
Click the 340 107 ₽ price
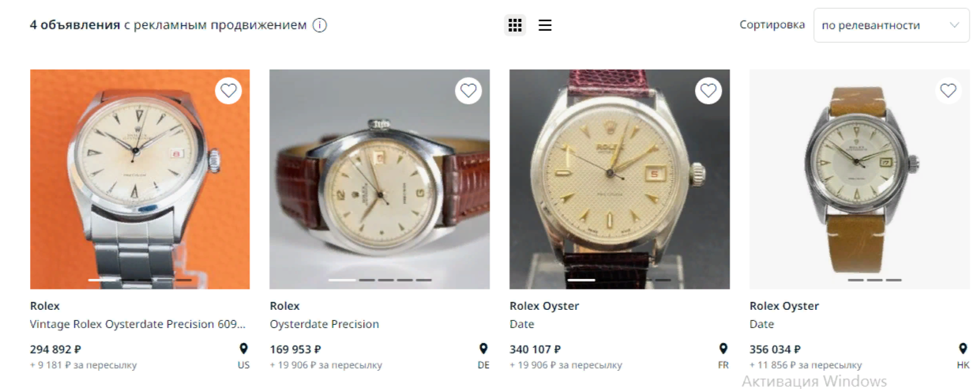pyautogui.click(x=535, y=349)
